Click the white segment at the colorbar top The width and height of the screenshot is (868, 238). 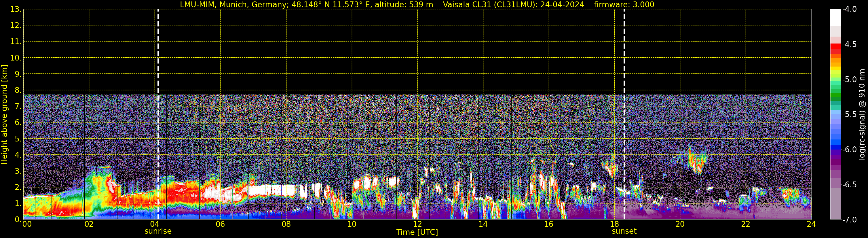click(835, 18)
